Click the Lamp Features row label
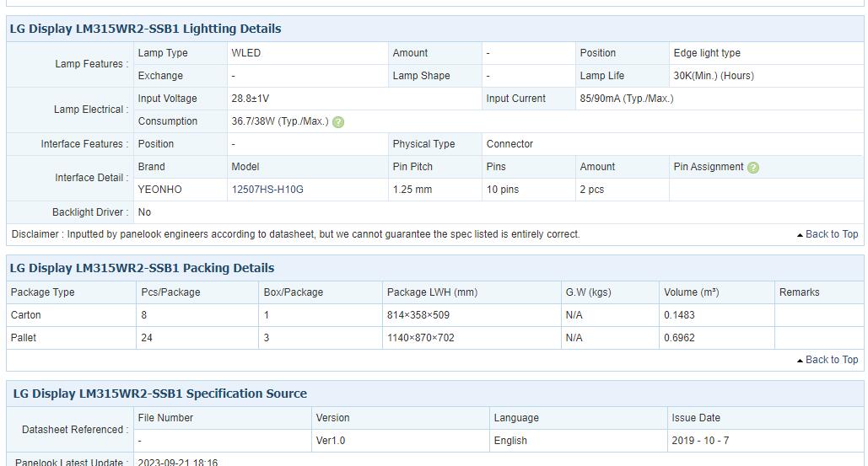This screenshot has width=868, height=466. click(x=91, y=64)
